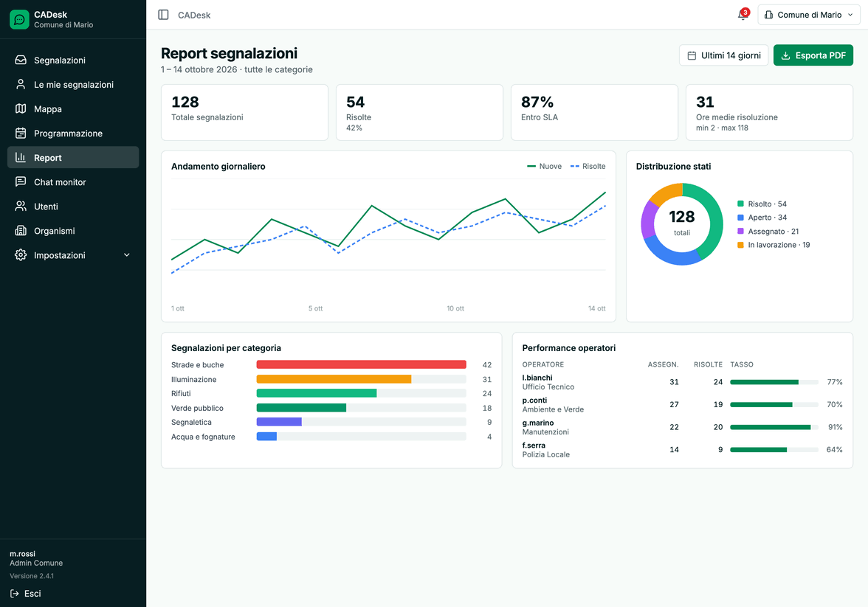This screenshot has width=868, height=607.
Task: Click download icon in Esporta PDF
Action: point(785,55)
